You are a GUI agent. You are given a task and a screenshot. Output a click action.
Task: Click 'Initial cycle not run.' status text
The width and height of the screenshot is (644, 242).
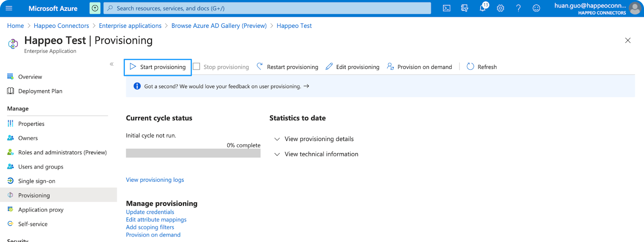click(151, 136)
